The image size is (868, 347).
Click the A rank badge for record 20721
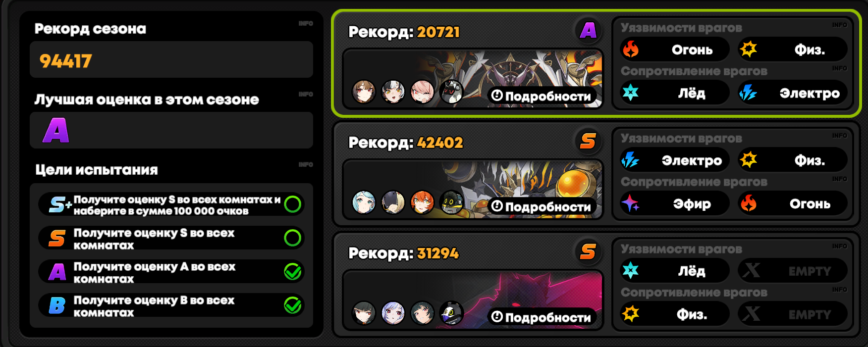coord(588,30)
